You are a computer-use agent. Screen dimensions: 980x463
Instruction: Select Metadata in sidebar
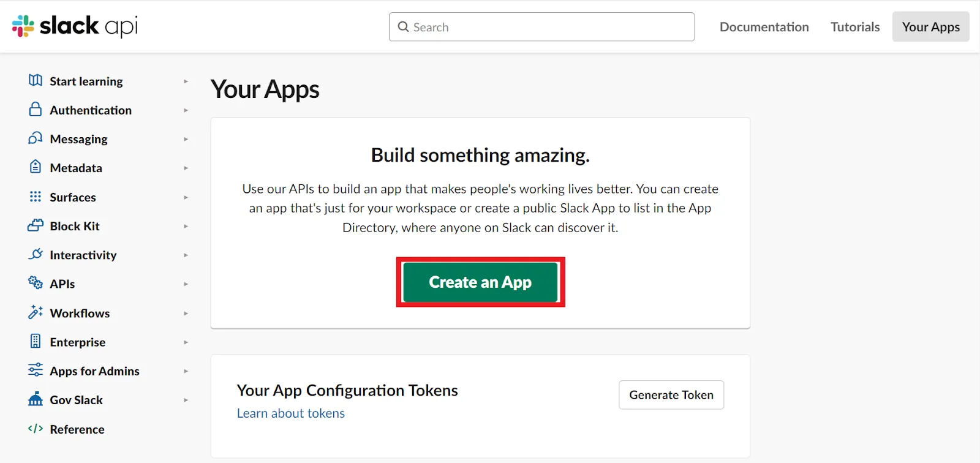tap(76, 168)
